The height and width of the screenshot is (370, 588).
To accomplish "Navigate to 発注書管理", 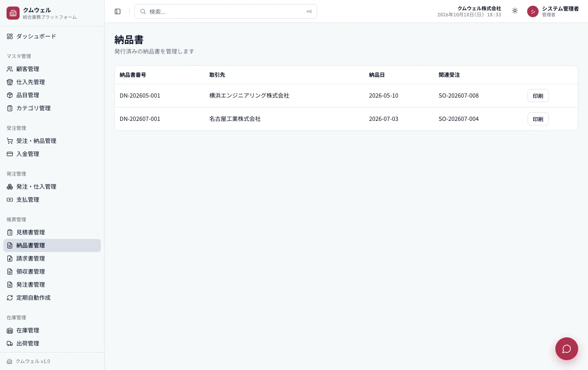I will coord(52,285).
